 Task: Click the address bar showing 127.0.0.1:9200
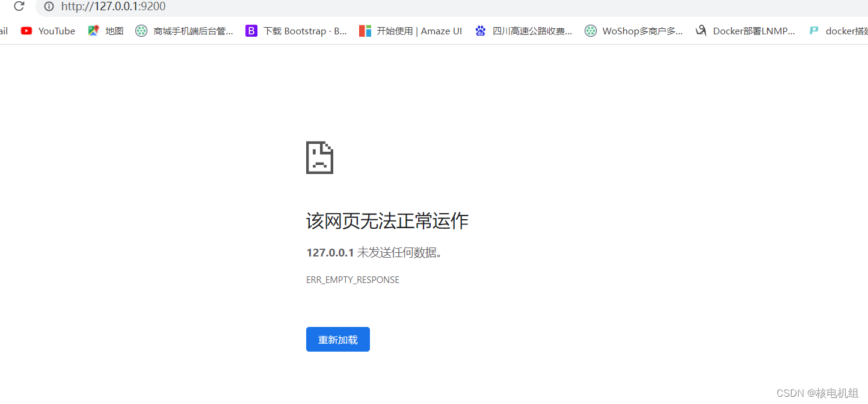[114, 7]
